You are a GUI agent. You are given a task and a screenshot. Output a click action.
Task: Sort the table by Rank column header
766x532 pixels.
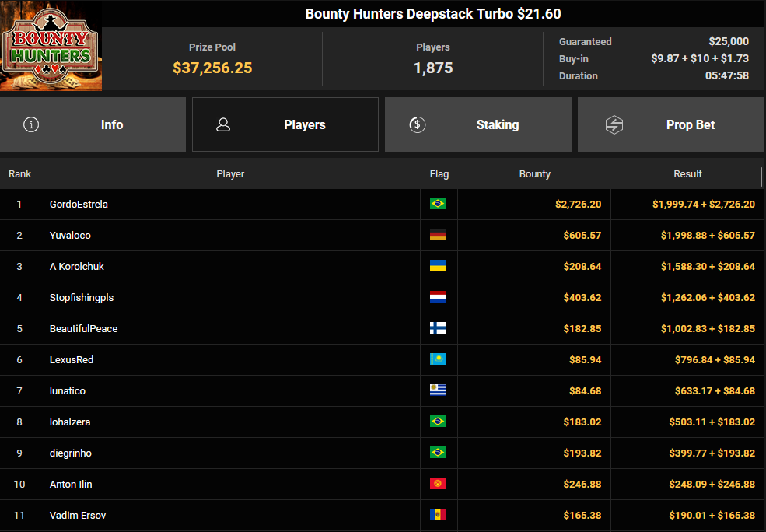click(20, 173)
